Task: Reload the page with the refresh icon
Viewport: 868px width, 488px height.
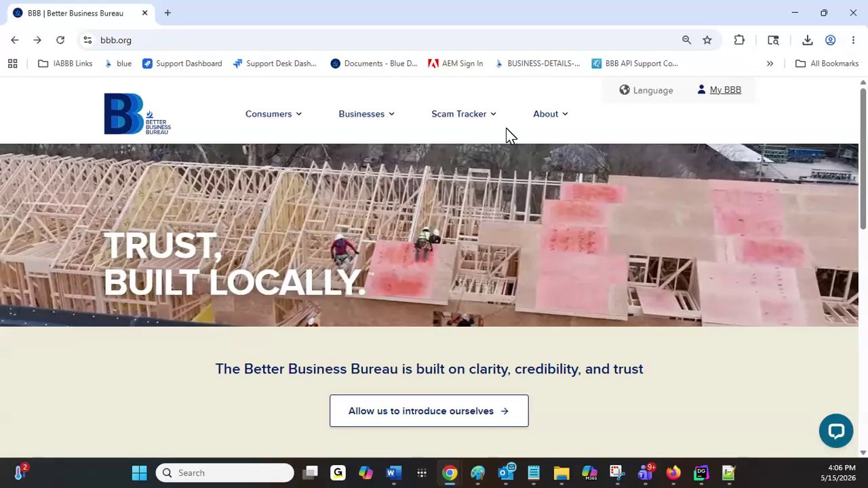Action: tap(60, 40)
